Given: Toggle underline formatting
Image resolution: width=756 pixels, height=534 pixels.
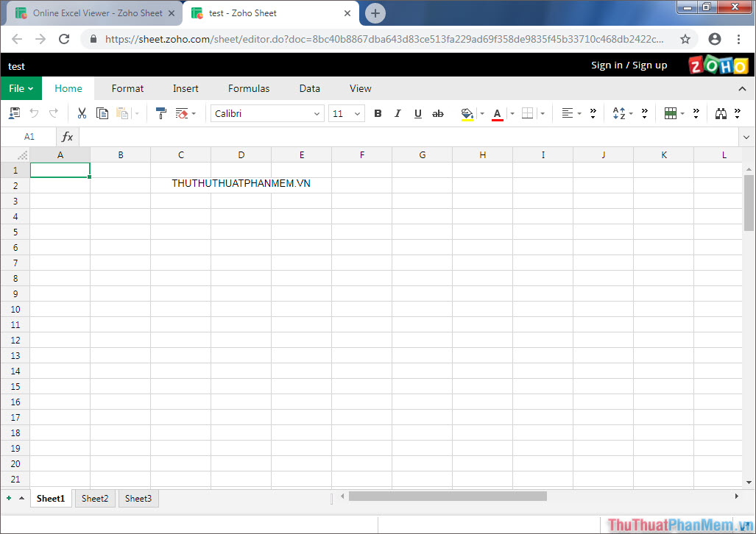Looking at the screenshot, I should click(418, 113).
